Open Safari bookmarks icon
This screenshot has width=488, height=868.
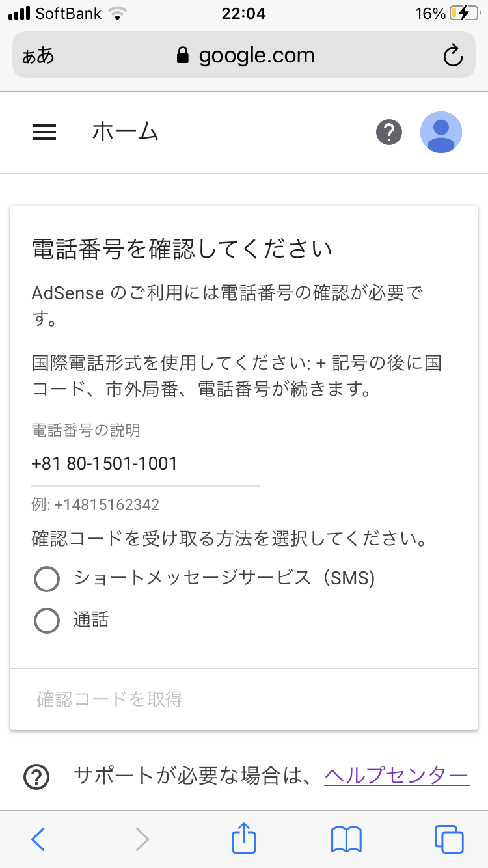point(346,839)
